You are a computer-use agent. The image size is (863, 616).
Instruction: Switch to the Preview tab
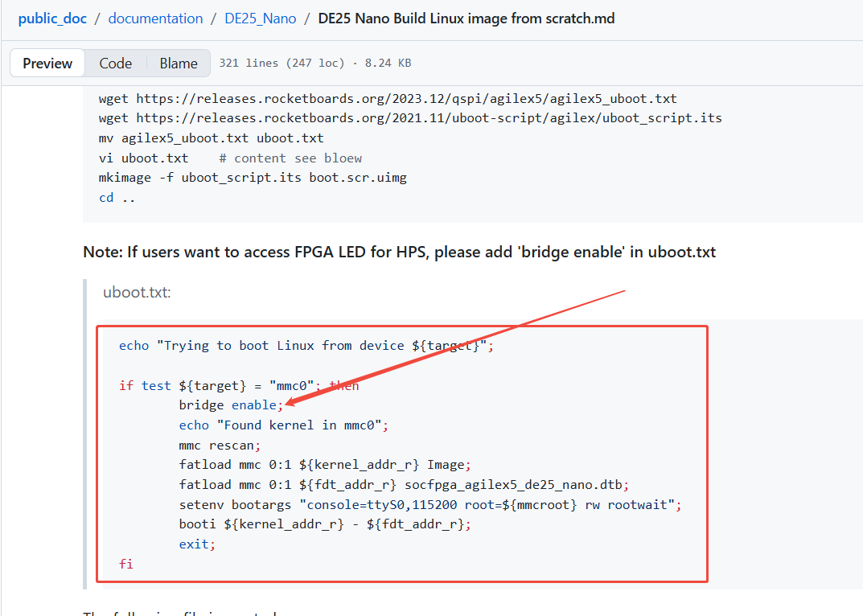pyautogui.click(x=47, y=64)
